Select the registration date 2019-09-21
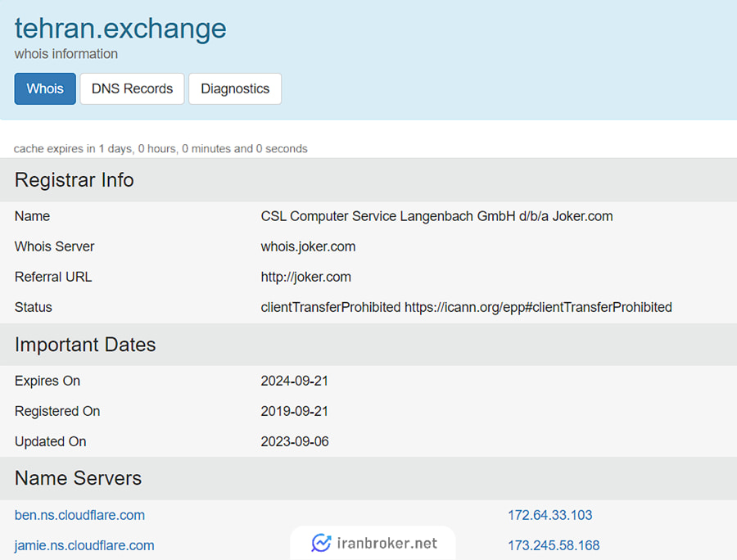The height and width of the screenshot is (560, 737). 294,412
